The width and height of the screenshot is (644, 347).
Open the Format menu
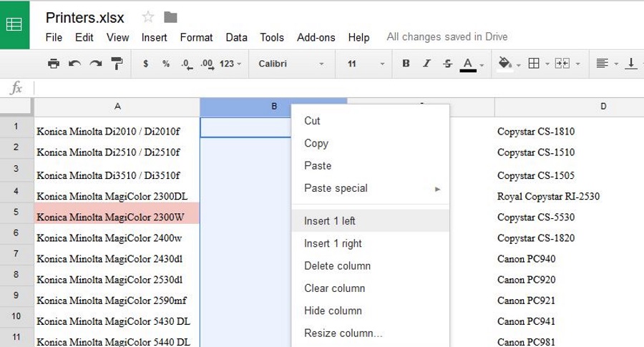196,37
